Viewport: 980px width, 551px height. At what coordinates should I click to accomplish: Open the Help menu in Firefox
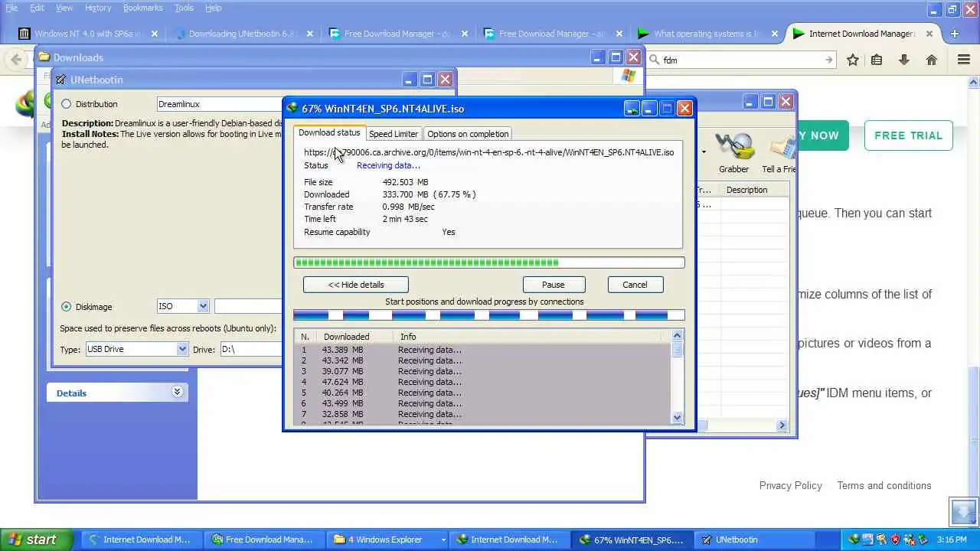[x=214, y=8]
